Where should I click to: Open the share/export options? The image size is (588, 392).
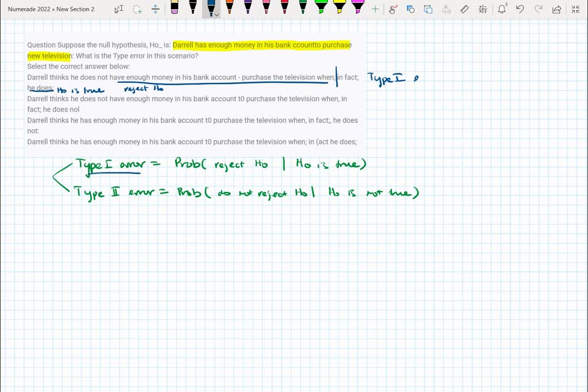coord(556,9)
